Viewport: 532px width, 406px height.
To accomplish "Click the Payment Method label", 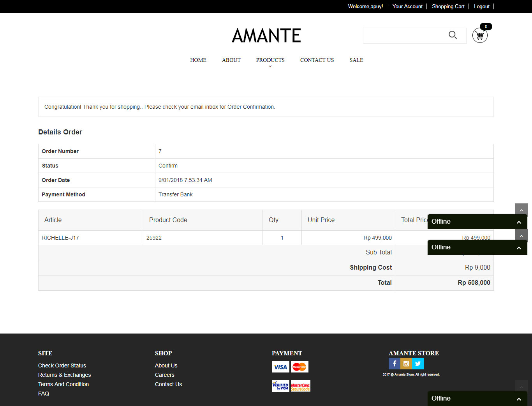I will 63,194.
